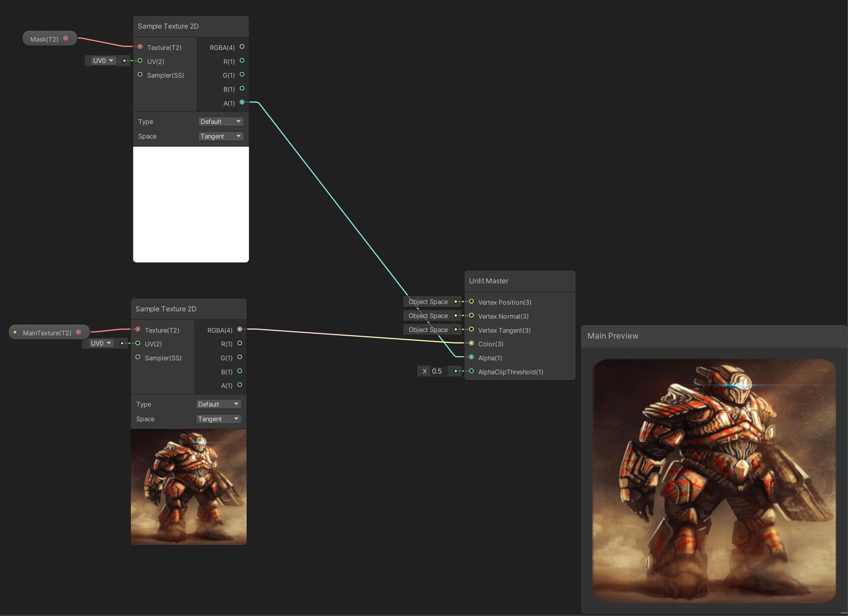Open the Type dropdown on upper Sample Texture 2D

pyautogui.click(x=220, y=121)
